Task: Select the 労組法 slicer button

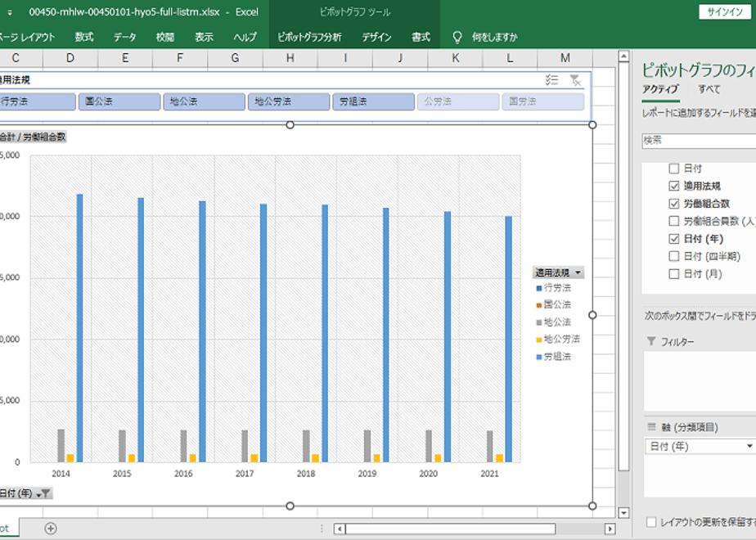Action: pyautogui.click(x=374, y=101)
